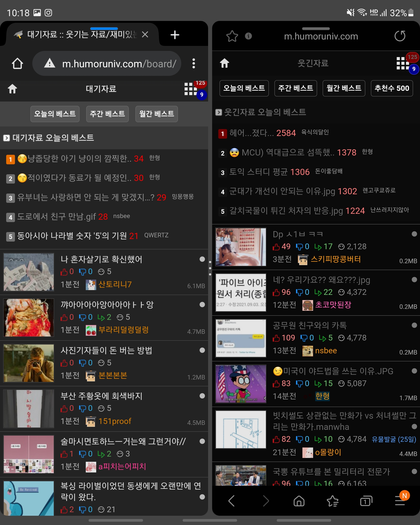Open best post 동아시아 나라별 숫자 '5'의 기원
The width and height of the screenshot is (420, 525).
point(72,236)
